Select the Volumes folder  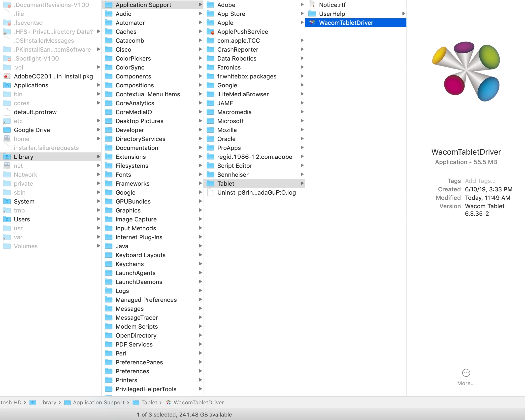[x=51, y=246]
